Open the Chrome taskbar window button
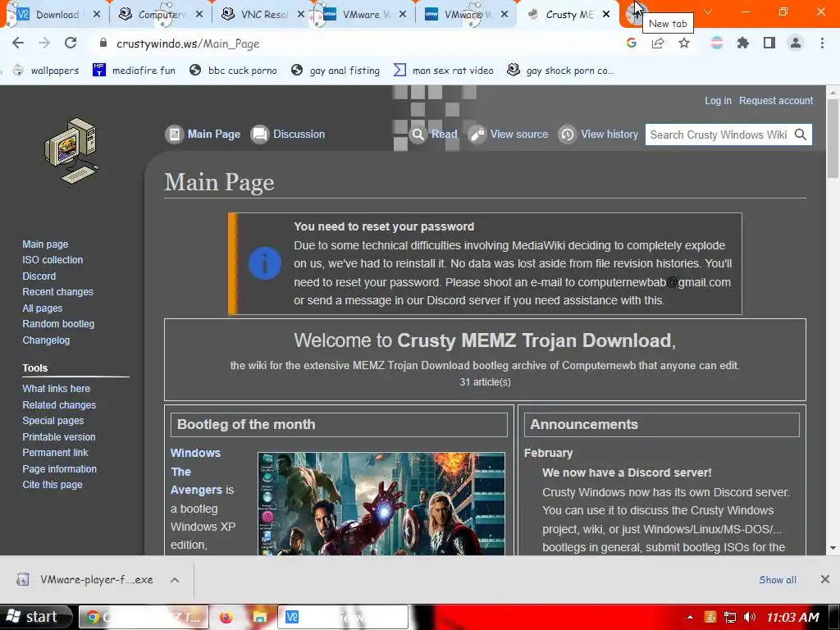The width and height of the screenshot is (840, 630). pos(144,617)
